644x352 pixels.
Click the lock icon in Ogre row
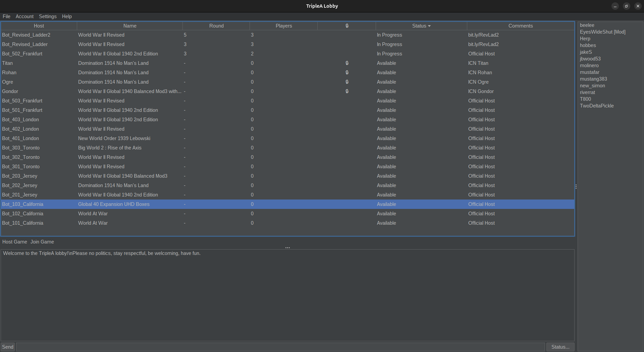pos(347,82)
